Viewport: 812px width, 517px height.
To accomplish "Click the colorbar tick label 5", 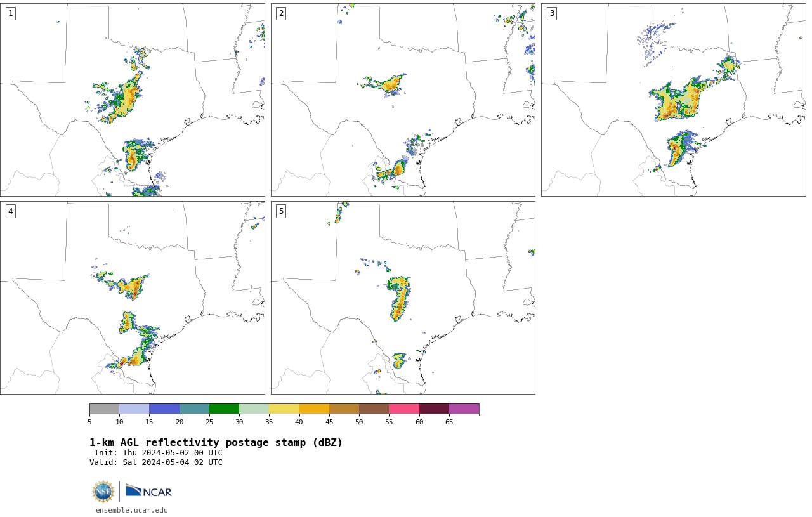I will 89,422.
